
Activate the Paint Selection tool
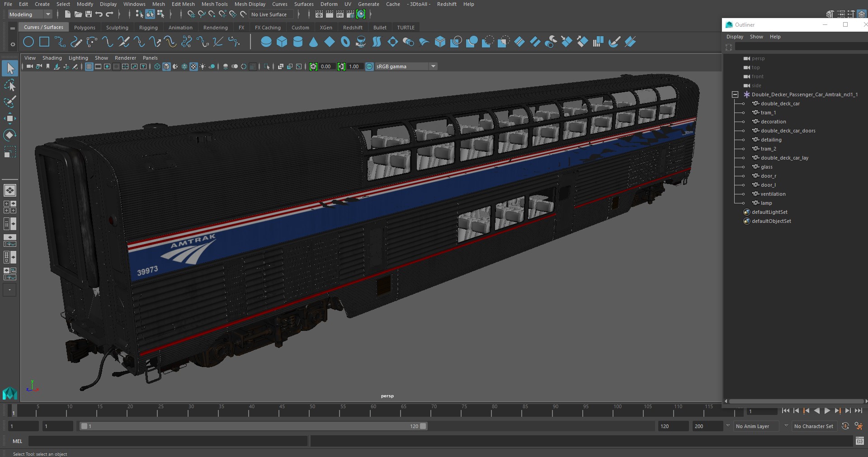click(x=10, y=102)
